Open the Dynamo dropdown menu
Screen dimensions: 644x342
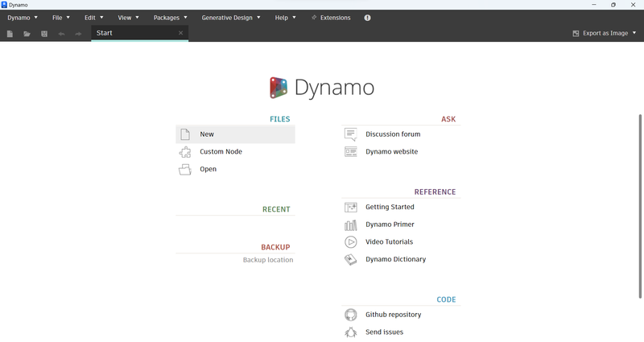point(23,18)
